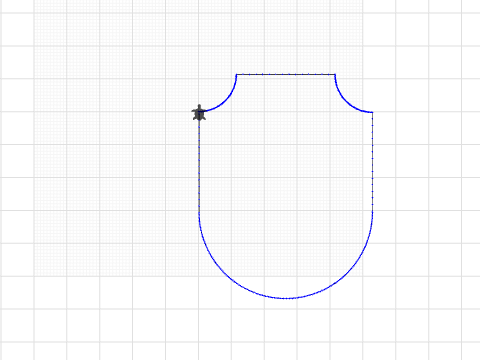The width and height of the screenshot is (480, 360).
Task: Click the junction of left vertical line and semicircle
Action: point(199,212)
